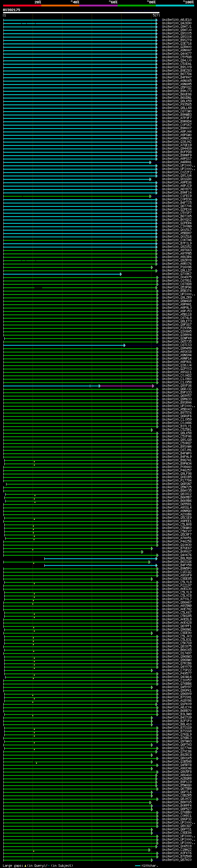Click hit label UniRef100_Q7RIB6
Image resolution: width=197 pixels, height=868 pixels.
coord(177,664)
